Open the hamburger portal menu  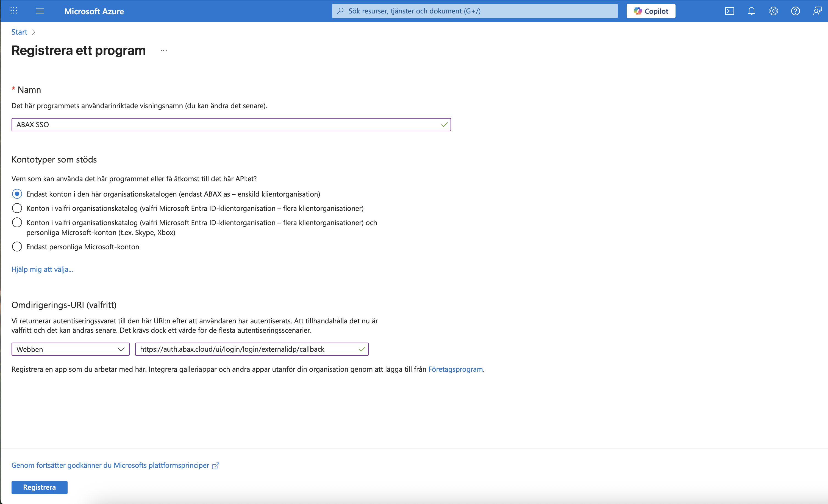pos(40,11)
